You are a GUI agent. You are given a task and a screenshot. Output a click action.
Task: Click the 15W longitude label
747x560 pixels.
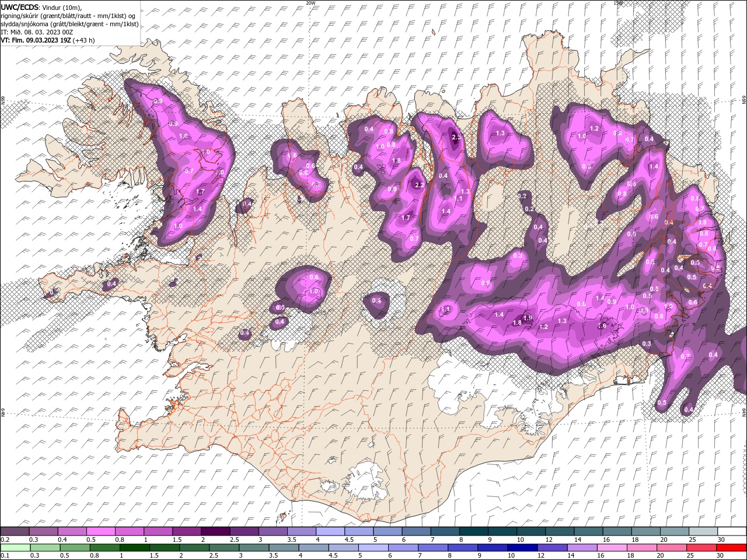618,3
